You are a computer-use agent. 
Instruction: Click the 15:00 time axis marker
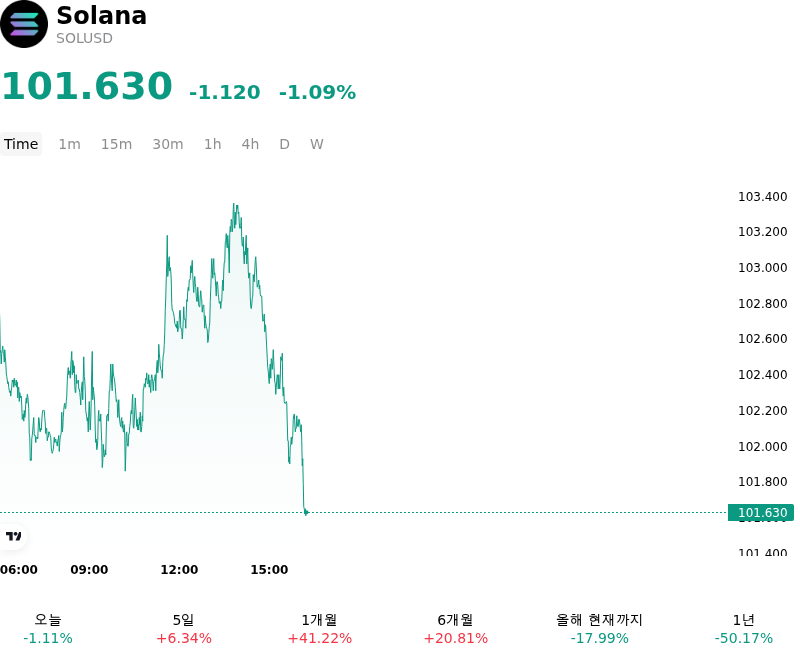pyautogui.click(x=269, y=570)
